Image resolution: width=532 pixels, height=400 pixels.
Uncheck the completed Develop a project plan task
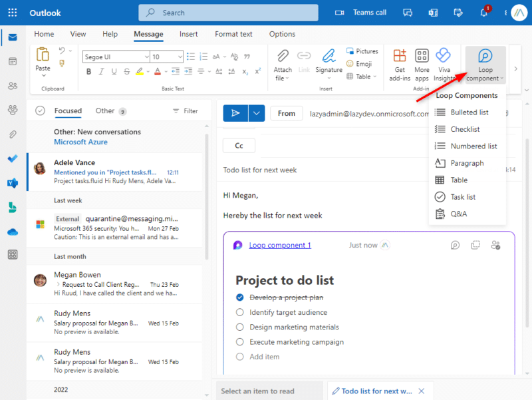(x=240, y=298)
